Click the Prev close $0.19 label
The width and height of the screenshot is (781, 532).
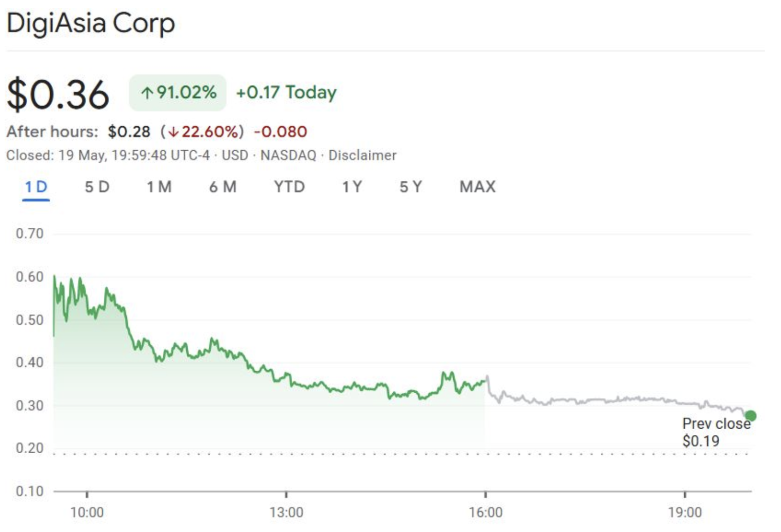pyautogui.click(x=716, y=432)
